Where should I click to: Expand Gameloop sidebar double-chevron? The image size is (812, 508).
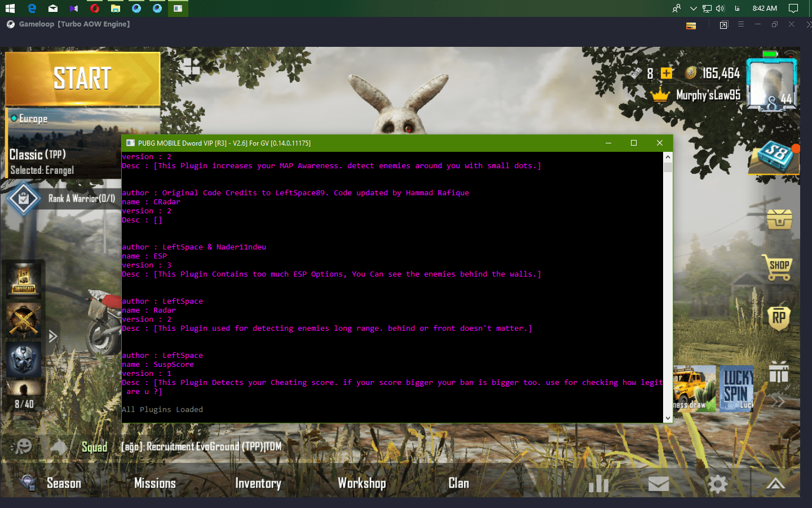(809, 24)
